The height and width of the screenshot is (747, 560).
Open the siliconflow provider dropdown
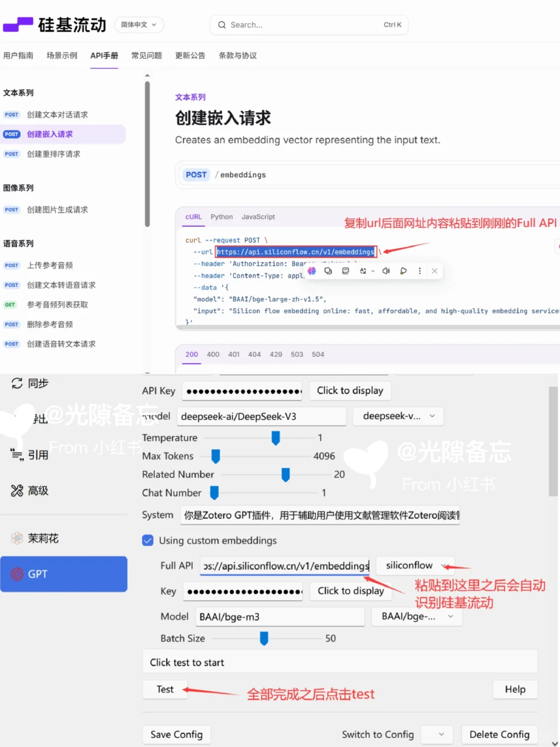pyautogui.click(x=415, y=565)
